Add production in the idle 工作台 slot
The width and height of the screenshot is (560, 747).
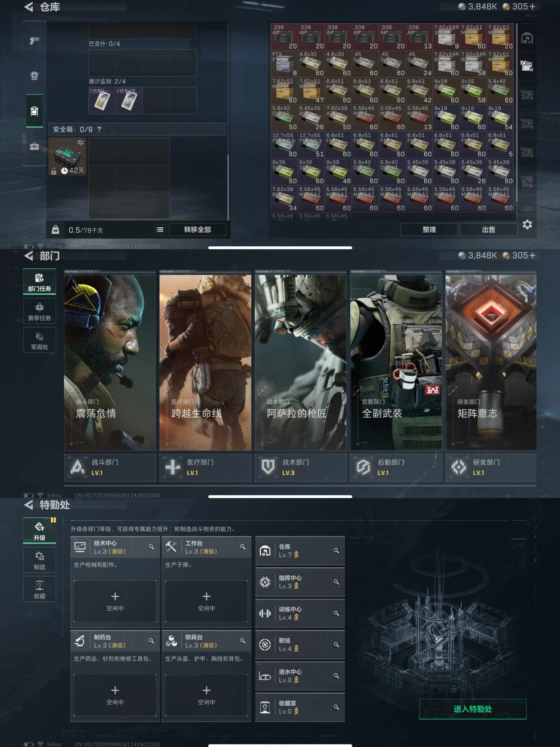click(206, 601)
